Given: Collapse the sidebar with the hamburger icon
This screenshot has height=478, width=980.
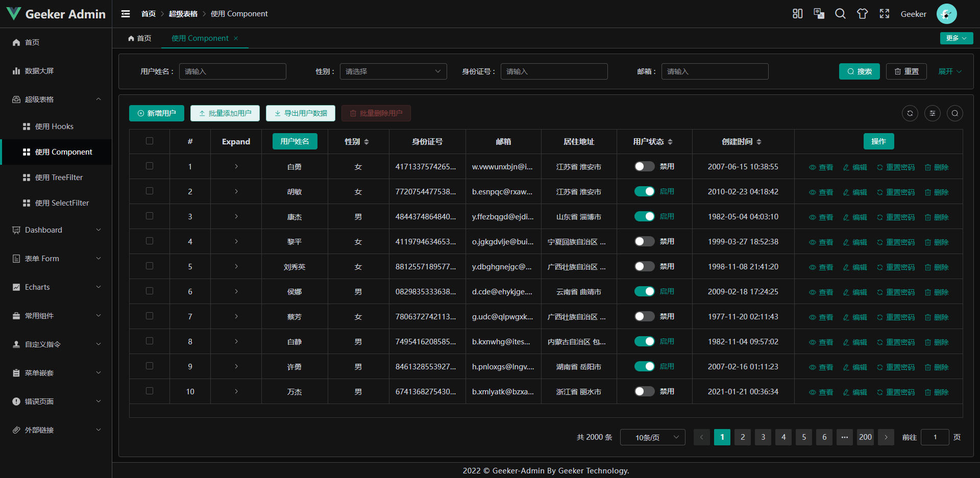Looking at the screenshot, I should 126,14.
